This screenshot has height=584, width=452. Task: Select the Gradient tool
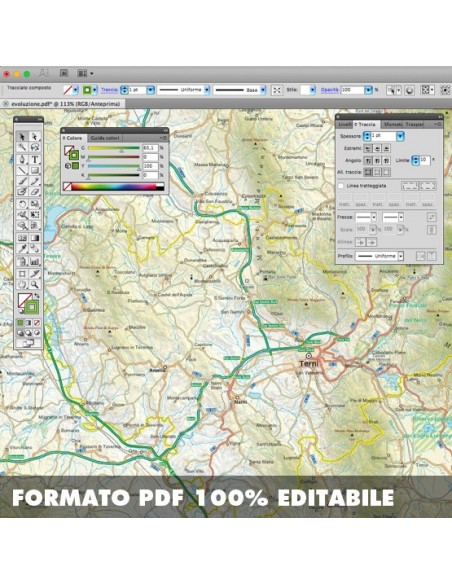coord(35,238)
